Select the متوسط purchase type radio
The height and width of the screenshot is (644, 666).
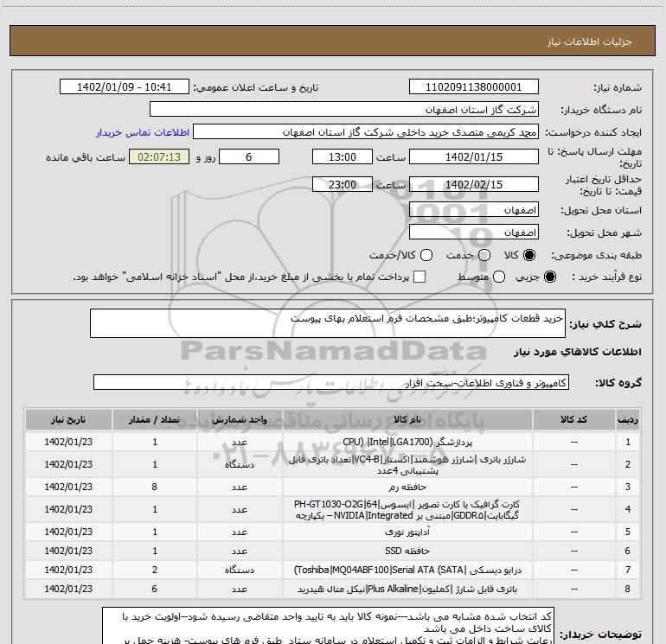tap(499, 277)
